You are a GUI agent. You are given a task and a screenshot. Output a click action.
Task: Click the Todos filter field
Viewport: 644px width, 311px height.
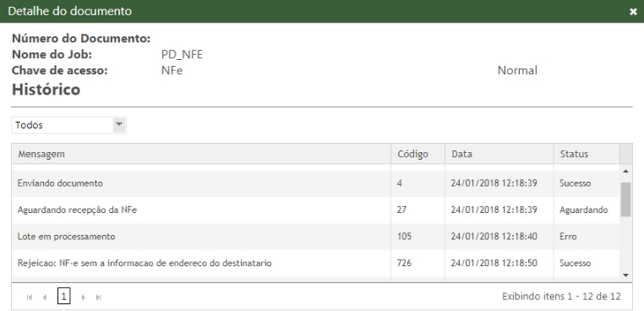point(68,125)
